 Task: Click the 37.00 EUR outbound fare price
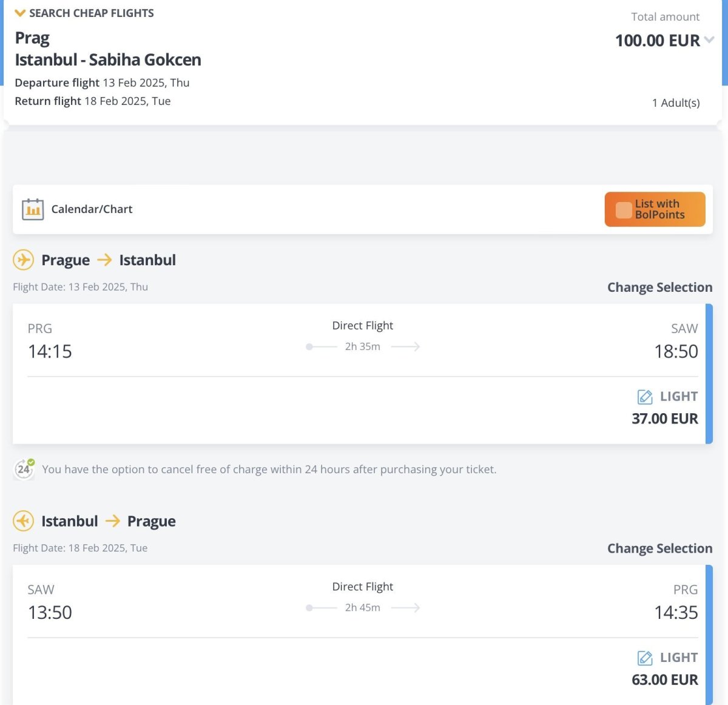664,419
